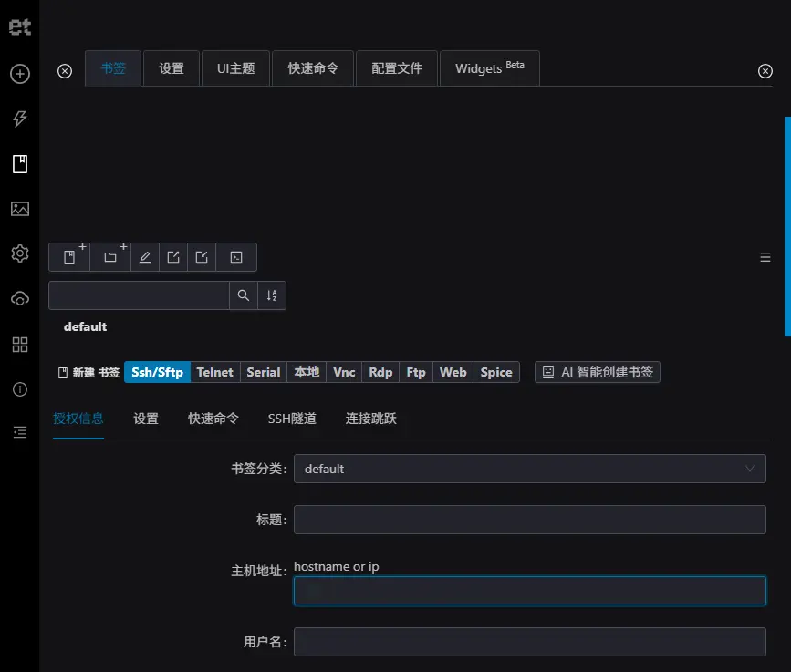Select Ssh/Sftp connection type

(158, 372)
